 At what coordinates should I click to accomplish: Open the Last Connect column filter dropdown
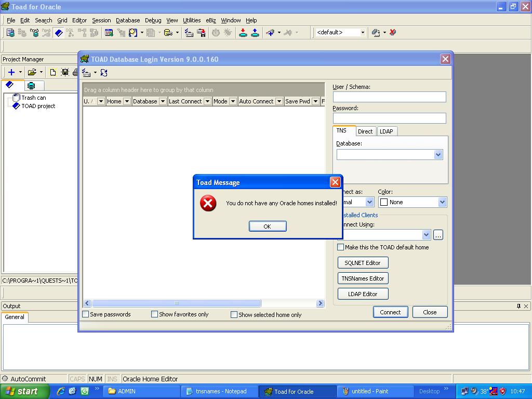click(207, 101)
